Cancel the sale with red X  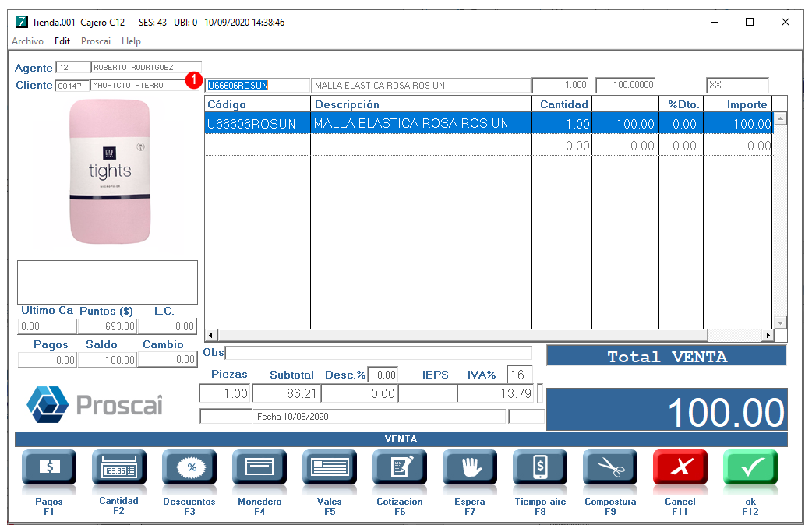tap(680, 468)
